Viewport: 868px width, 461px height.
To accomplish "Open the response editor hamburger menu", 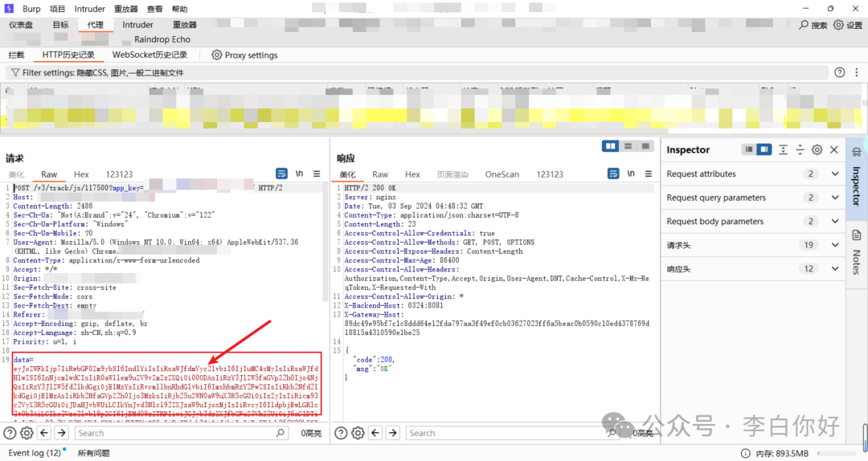I will coord(649,173).
